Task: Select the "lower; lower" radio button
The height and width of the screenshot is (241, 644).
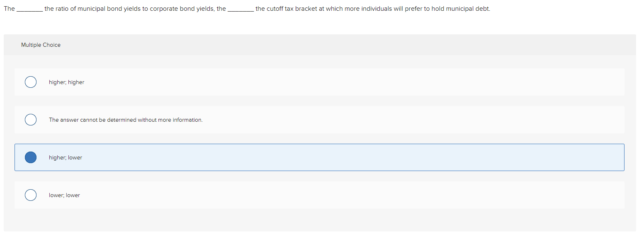Action: click(31, 195)
